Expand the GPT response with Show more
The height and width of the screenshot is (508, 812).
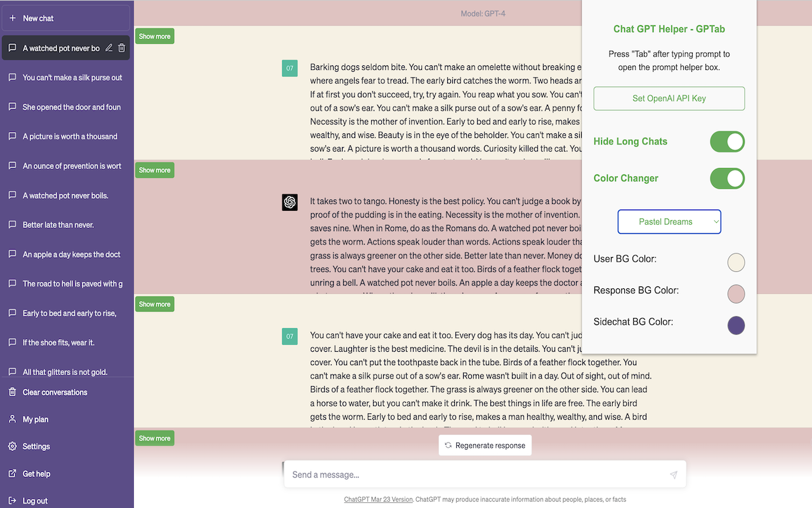(155, 170)
